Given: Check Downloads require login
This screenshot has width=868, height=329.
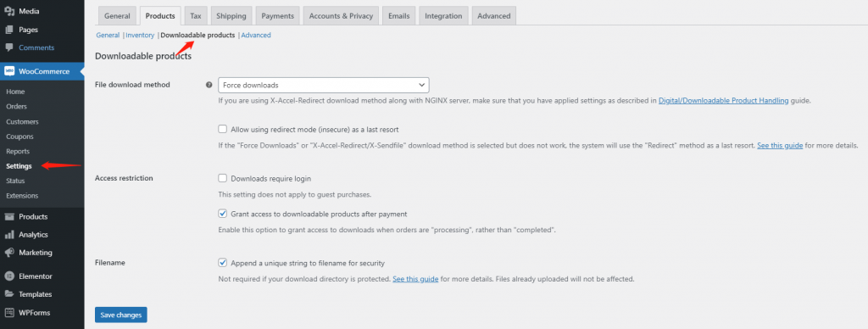Looking at the screenshot, I should 223,178.
